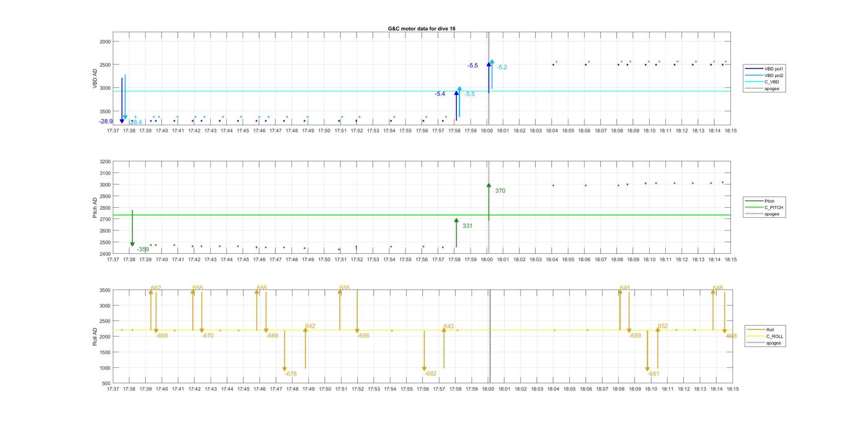Click the '645' roll value label
Viewport: 868px width, 430px height.
(x=625, y=288)
